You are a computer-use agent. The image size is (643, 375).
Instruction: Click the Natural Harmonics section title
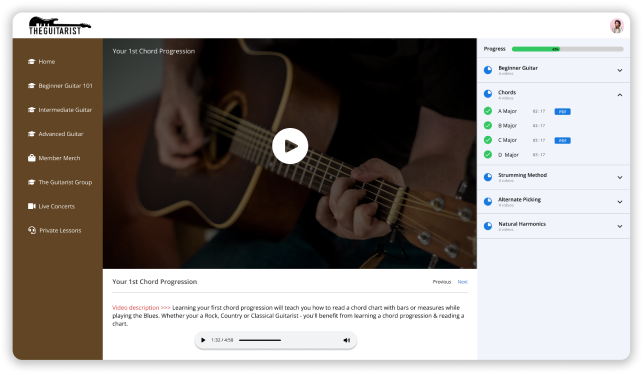[x=522, y=224]
